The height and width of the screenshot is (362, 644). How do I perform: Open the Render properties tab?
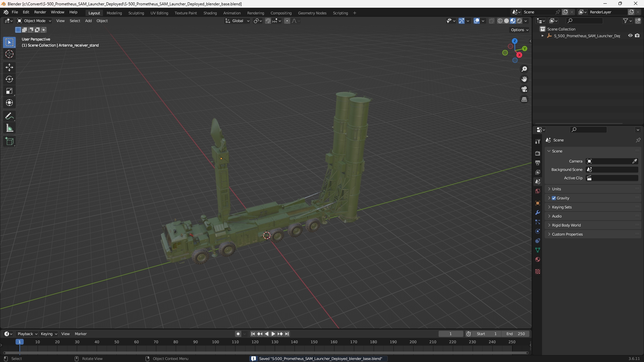pos(538,153)
